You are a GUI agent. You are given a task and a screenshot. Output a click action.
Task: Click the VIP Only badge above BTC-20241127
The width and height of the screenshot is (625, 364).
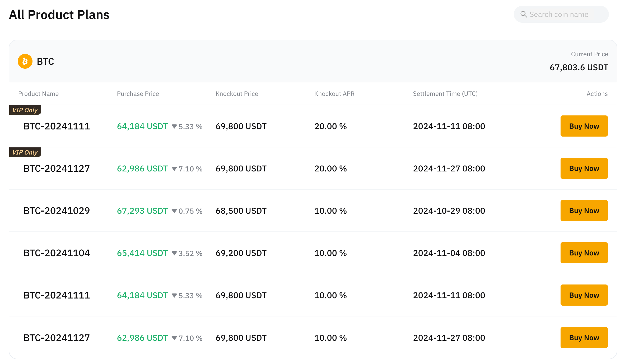[25, 152]
